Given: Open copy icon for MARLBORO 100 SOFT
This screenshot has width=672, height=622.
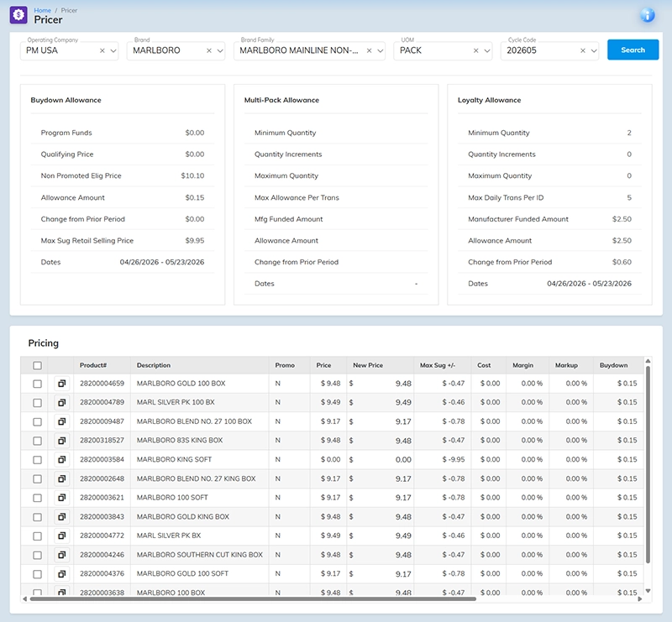Looking at the screenshot, I should [61, 497].
